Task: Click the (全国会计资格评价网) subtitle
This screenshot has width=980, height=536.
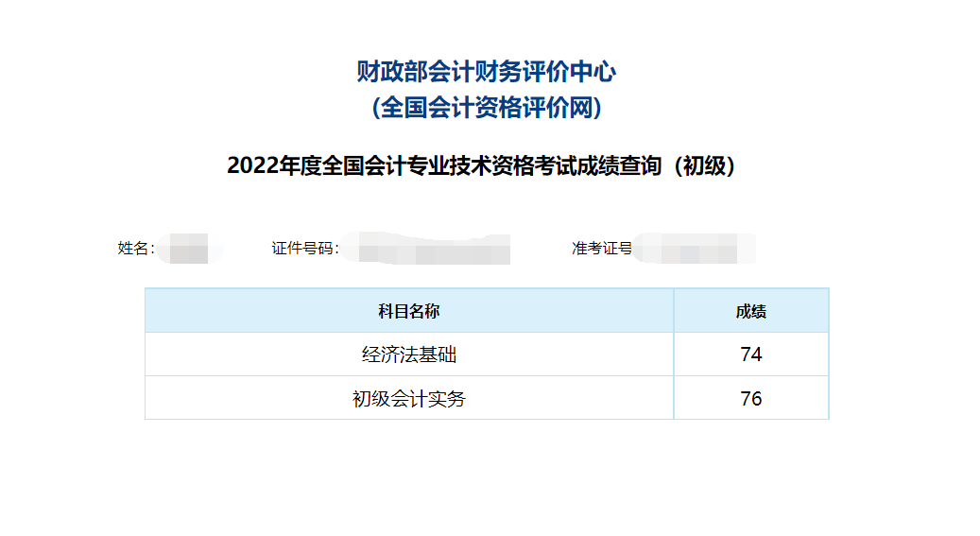Action: tap(488, 109)
